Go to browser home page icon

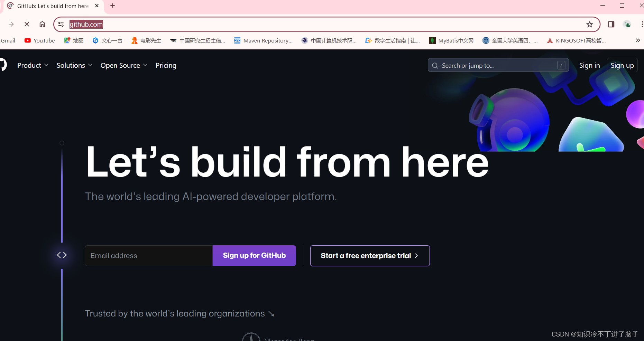42,24
